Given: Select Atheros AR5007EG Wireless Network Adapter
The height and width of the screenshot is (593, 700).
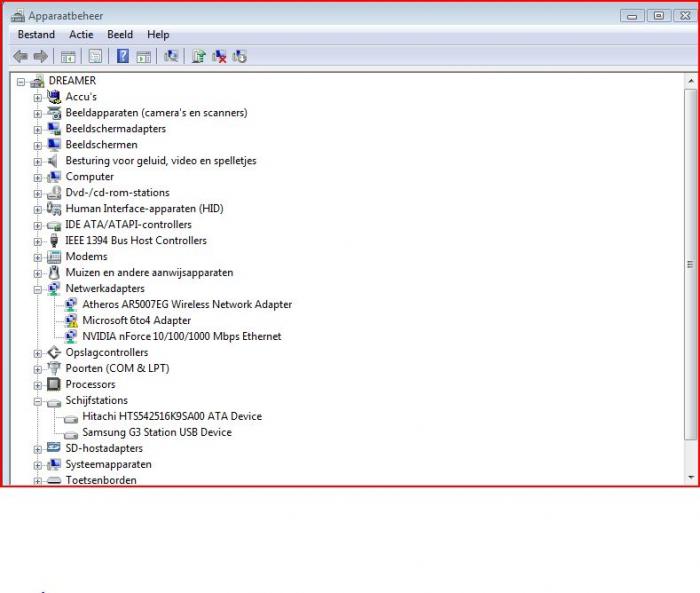Looking at the screenshot, I should pos(187,305).
